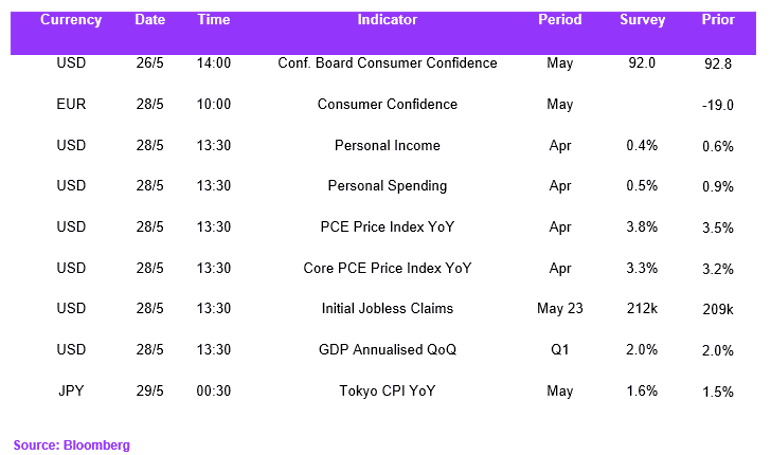The height and width of the screenshot is (455, 770).
Task: Select the -19.0 prior value
Action: pos(717,105)
